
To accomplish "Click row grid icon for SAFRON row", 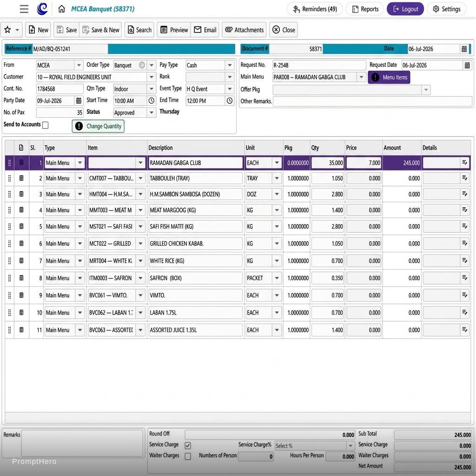I will click(x=21, y=278).
